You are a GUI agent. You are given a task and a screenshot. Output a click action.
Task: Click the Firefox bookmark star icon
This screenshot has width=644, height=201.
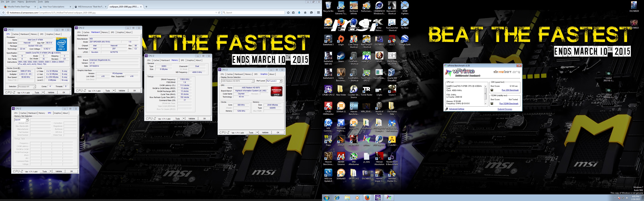tap(288, 13)
